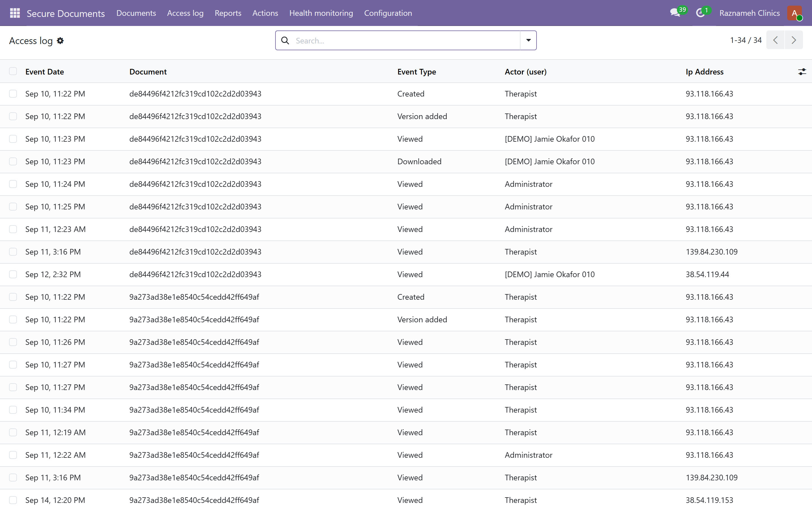The height and width of the screenshot is (508, 812).
Task: Focus the Search input field
Action: [x=406, y=41]
